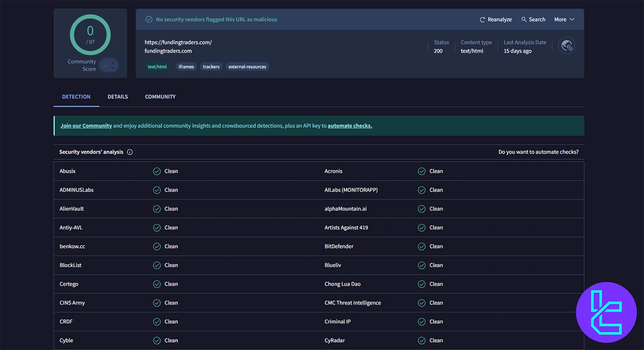Click the Search magnifier icon

point(523,19)
